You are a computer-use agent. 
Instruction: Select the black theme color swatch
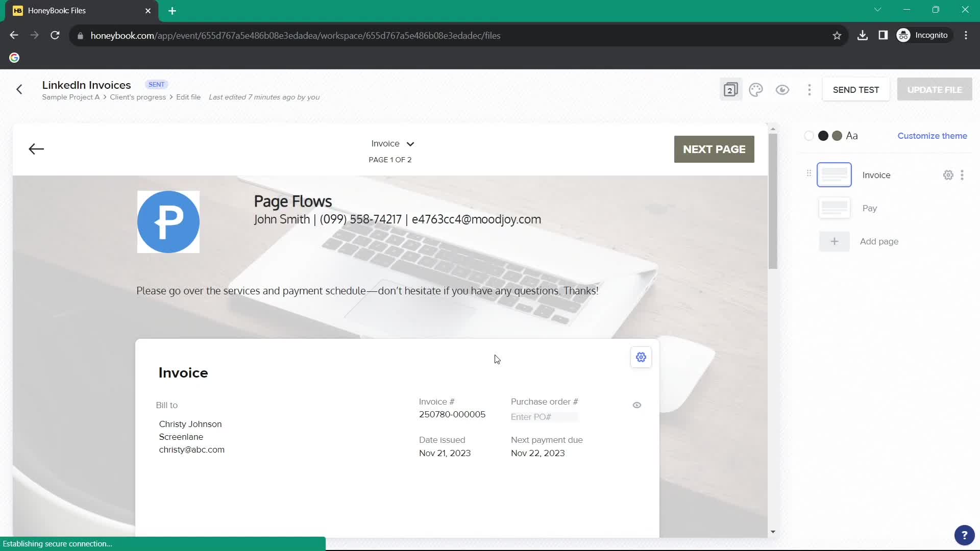[823, 136]
